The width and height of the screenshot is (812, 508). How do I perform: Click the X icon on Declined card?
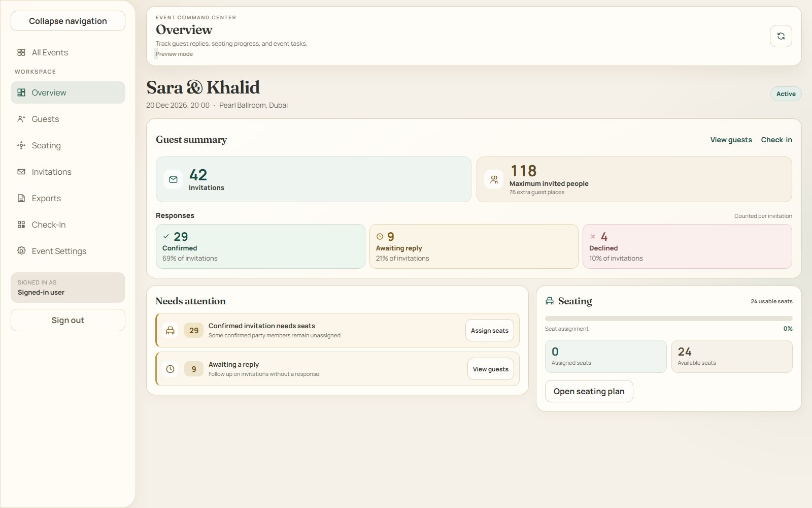click(593, 236)
